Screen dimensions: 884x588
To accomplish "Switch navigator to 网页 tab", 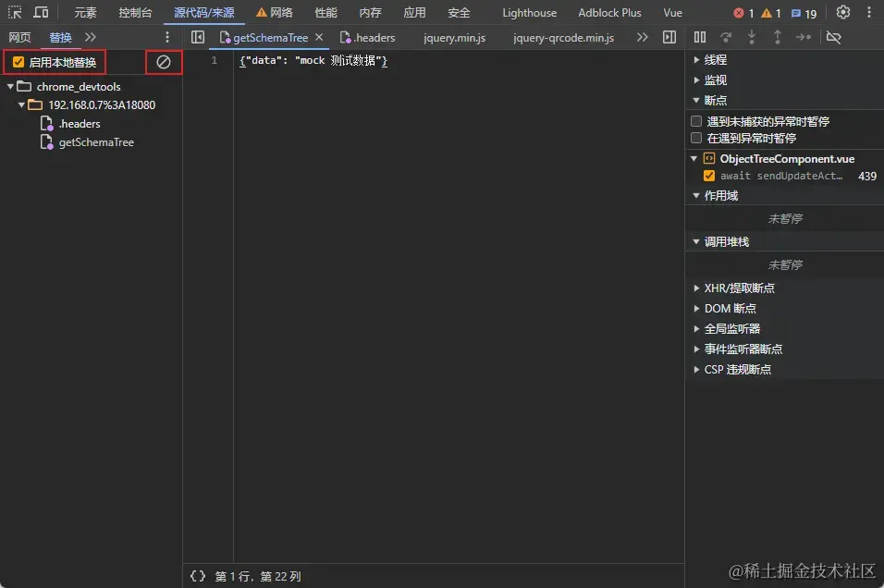I will coord(19,37).
